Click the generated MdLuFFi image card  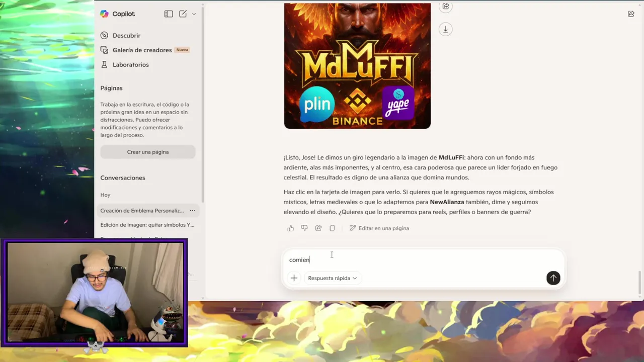(357, 66)
